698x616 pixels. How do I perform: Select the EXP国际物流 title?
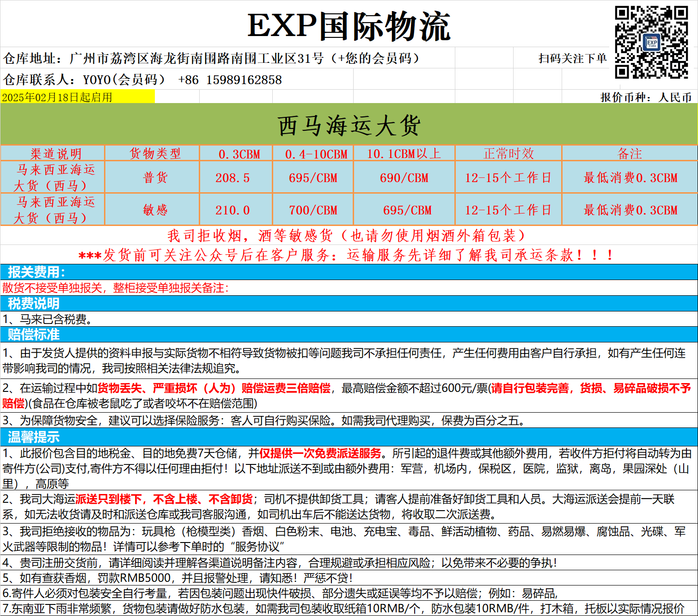[x=349, y=26]
